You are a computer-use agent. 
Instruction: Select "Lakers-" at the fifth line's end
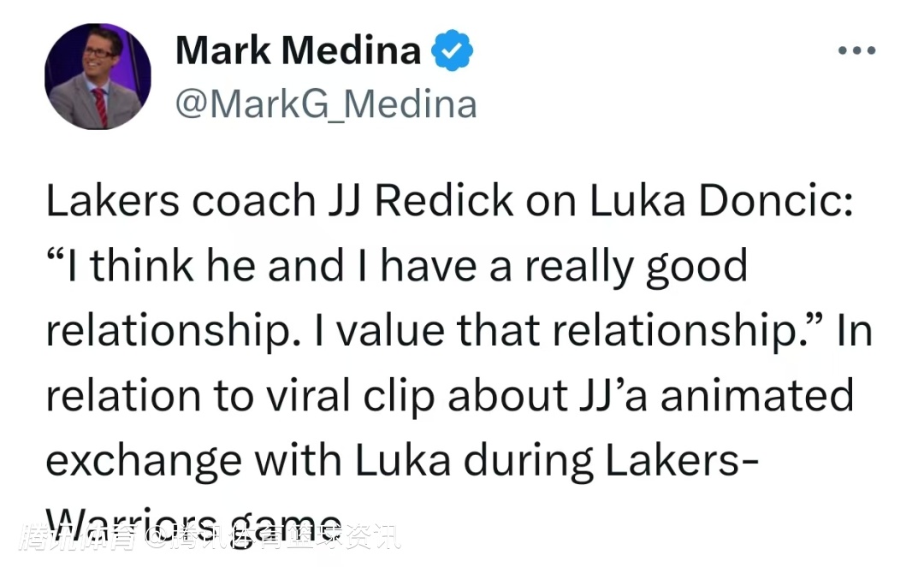[x=673, y=462]
